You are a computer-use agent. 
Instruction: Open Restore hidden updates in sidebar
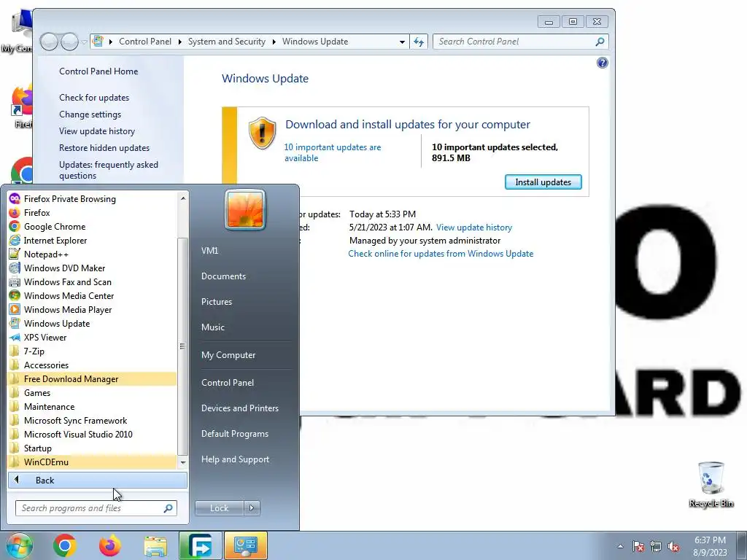pyautogui.click(x=104, y=147)
